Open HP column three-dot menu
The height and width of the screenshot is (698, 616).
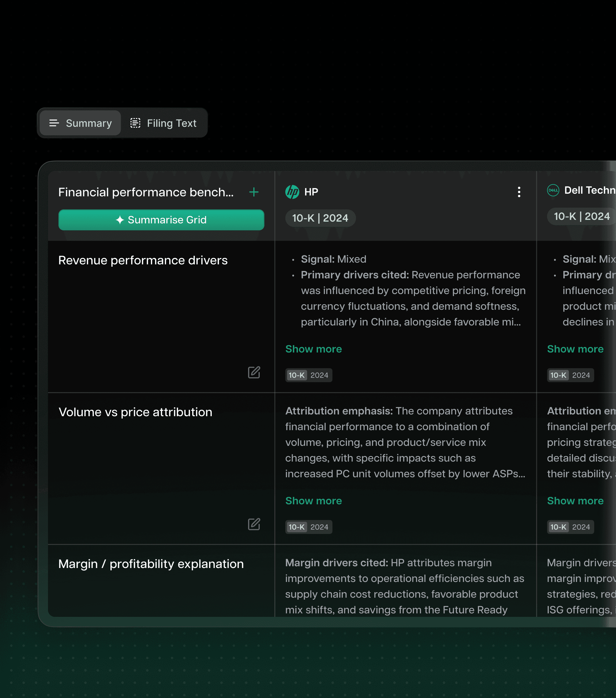[519, 192]
